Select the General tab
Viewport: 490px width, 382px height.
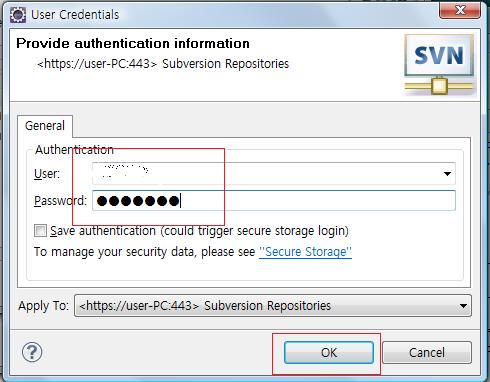click(45, 126)
